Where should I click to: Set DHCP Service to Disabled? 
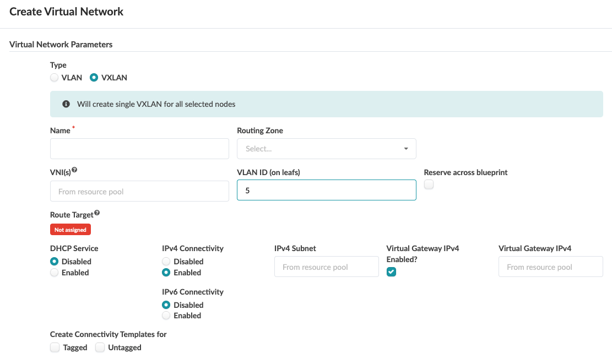[54, 262]
